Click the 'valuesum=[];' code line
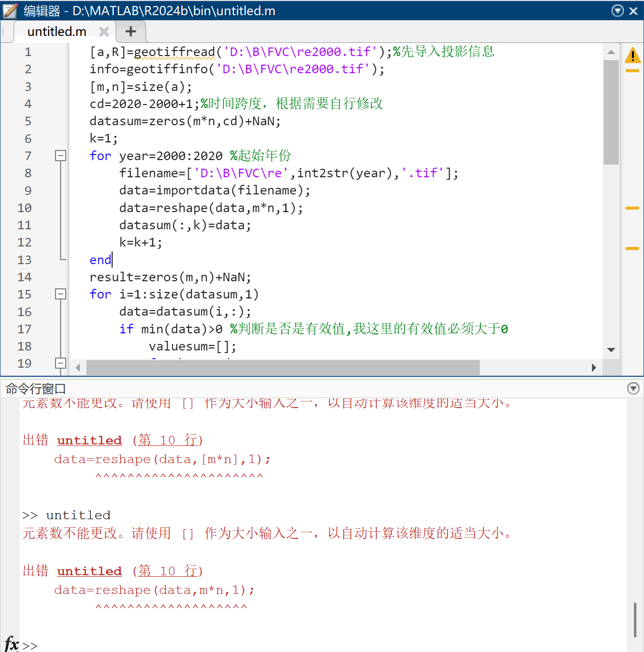 pyautogui.click(x=192, y=346)
